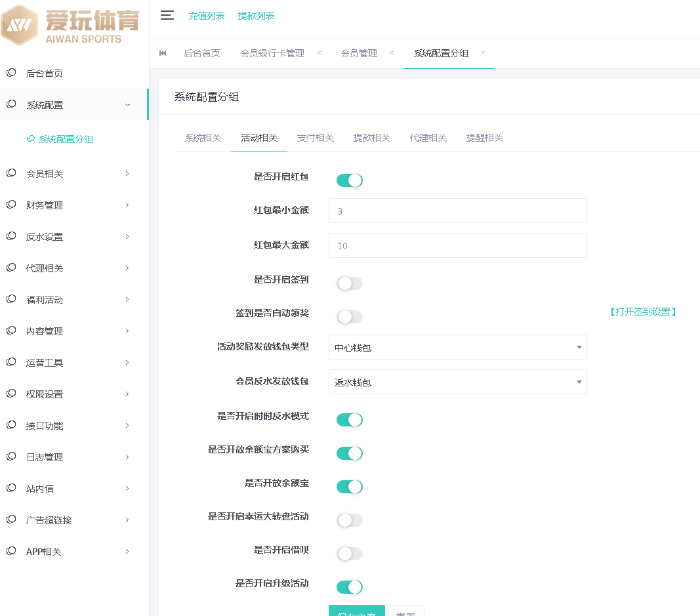Click the 打开签到设置 link

click(642, 312)
